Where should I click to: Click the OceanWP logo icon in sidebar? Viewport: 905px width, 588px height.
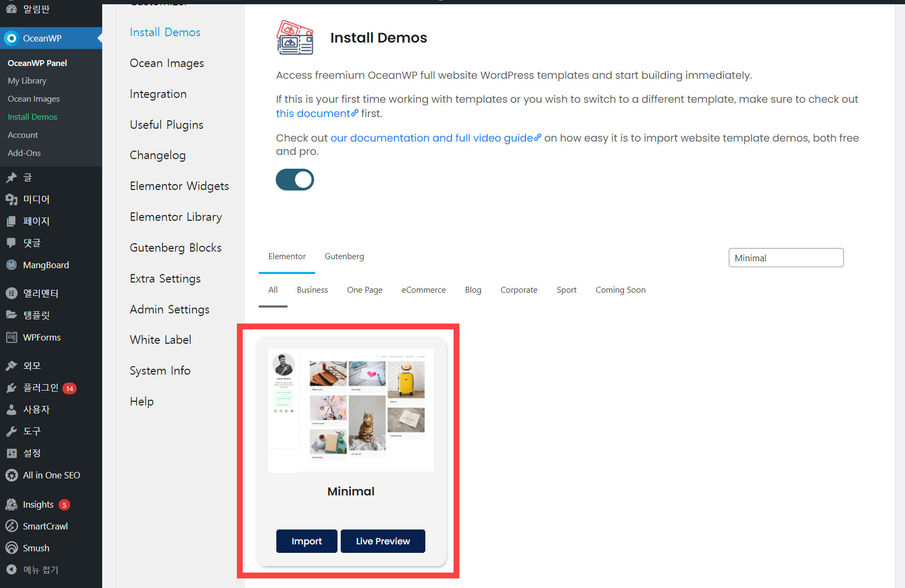pyautogui.click(x=11, y=38)
